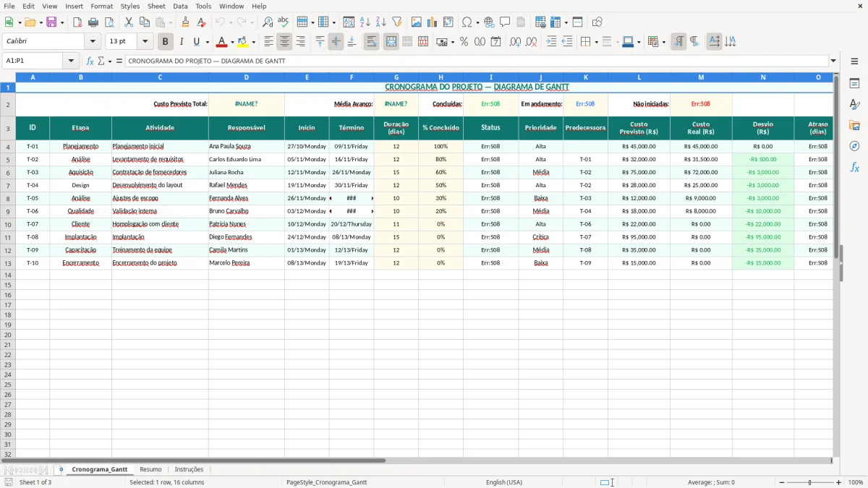The width and height of the screenshot is (868, 488).
Task: Toggle underline formatting
Action: tap(196, 42)
